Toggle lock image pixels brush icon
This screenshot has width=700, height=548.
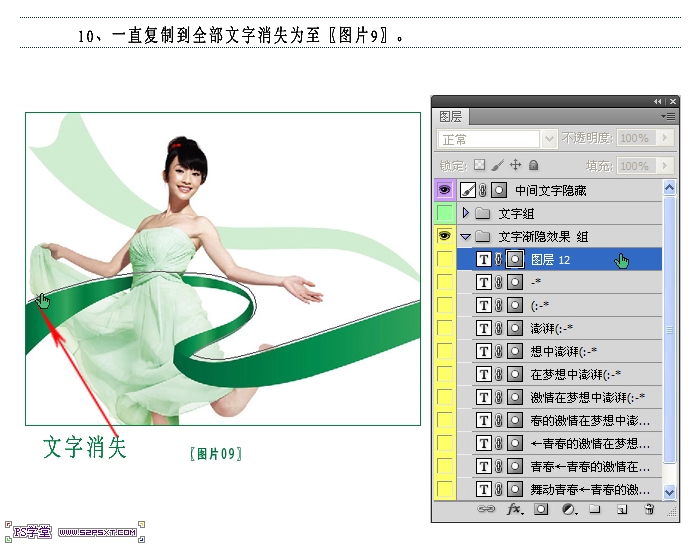click(497, 165)
